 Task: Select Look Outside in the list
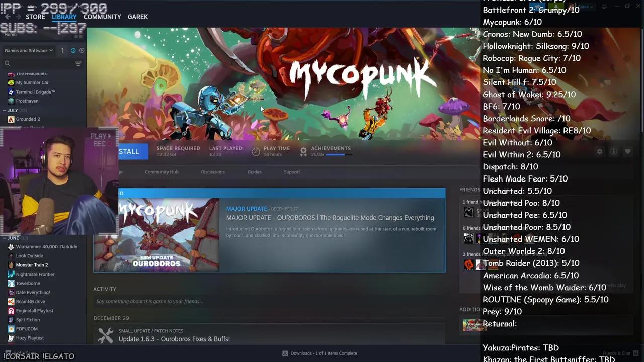29,256
